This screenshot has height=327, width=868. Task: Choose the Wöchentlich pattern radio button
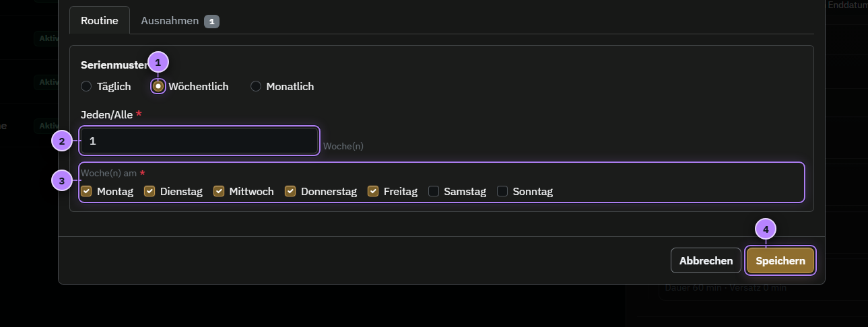[158, 86]
